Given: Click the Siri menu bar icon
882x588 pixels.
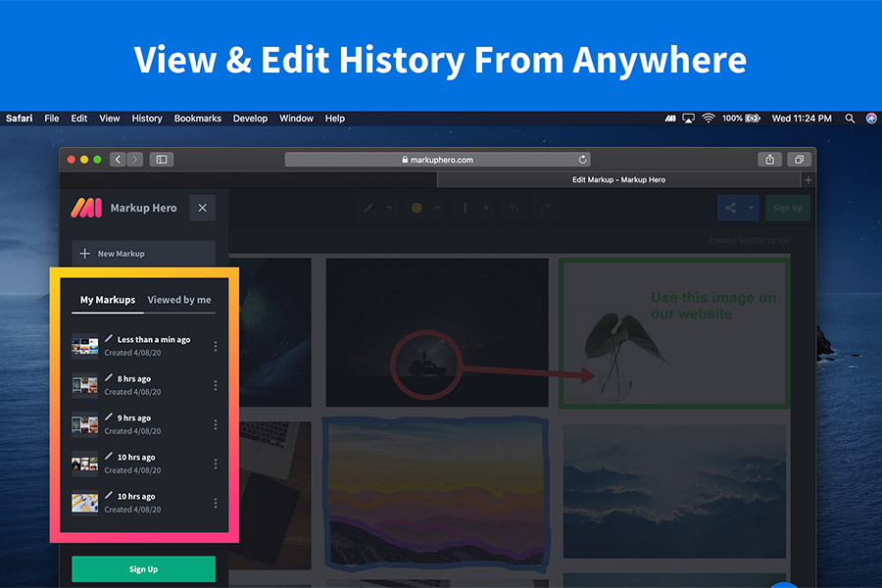Looking at the screenshot, I should click(871, 119).
